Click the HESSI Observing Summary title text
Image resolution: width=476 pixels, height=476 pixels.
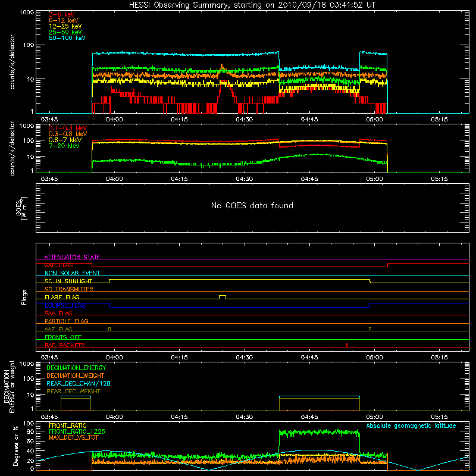coord(252,5)
